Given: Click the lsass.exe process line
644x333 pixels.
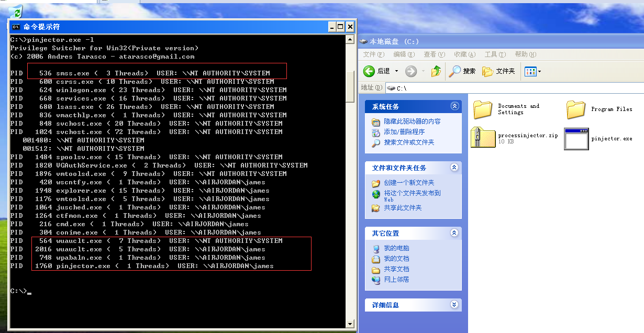Looking at the screenshot, I should pos(142,107).
